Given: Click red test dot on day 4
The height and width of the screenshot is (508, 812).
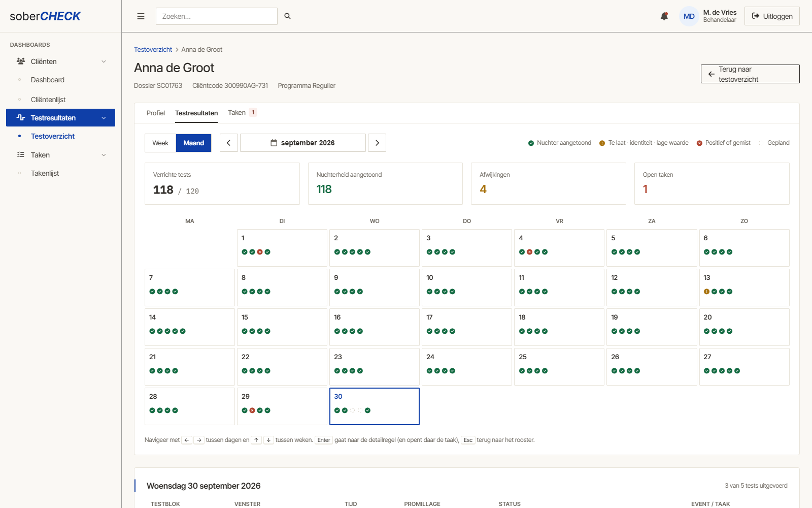Looking at the screenshot, I should [529, 252].
